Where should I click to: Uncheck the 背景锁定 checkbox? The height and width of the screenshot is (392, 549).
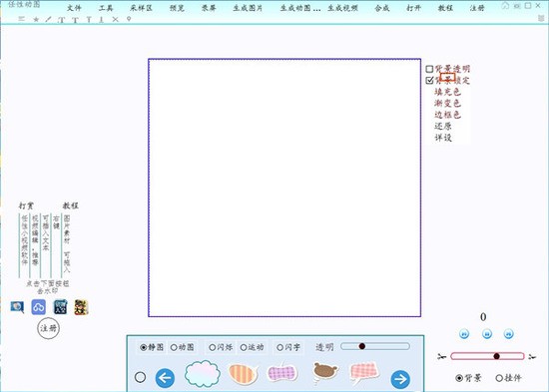(429, 81)
